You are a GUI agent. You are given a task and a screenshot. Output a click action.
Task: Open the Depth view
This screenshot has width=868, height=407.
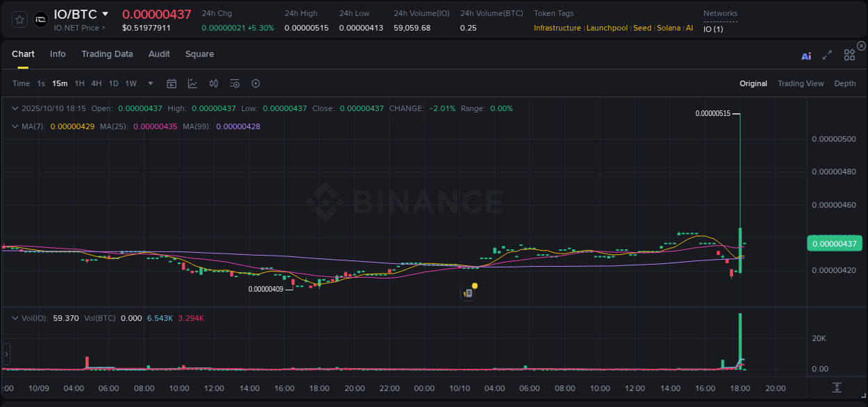point(844,83)
